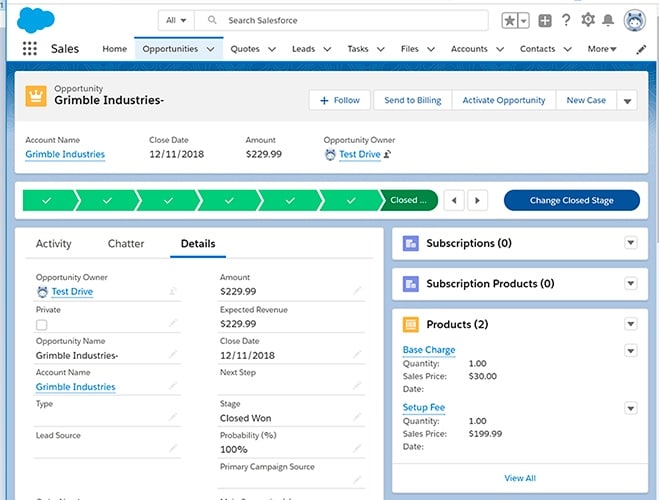The width and height of the screenshot is (659, 500).
Task: Expand the Accounts tab chevron
Action: click(x=500, y=49)
